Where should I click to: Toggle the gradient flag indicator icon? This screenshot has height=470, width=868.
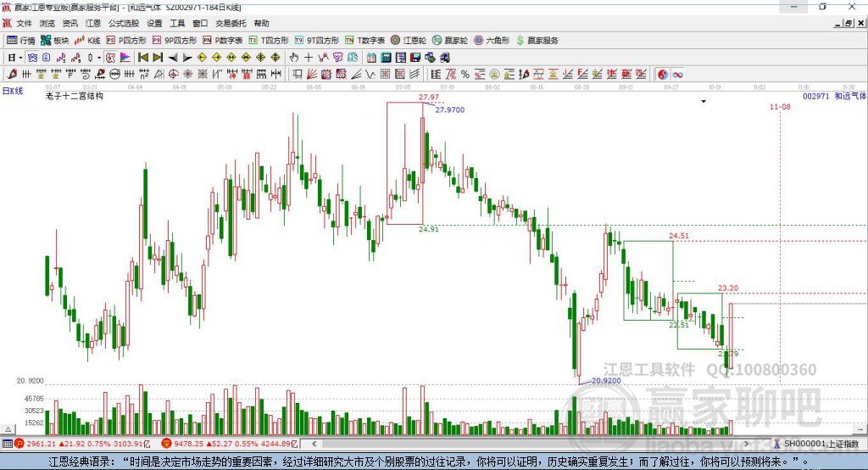(125, 58)
